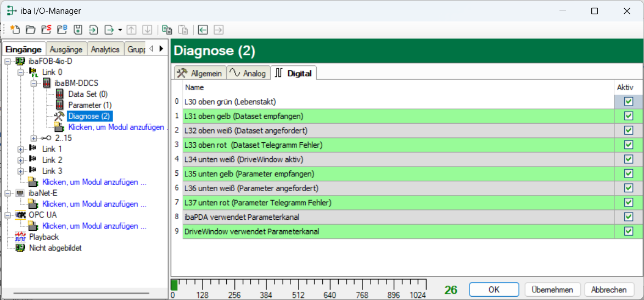Image resolution: width=644 pixels, height=300 pixels.
Task: Click the signal usage gauge bar
Action: pos(299,285)
